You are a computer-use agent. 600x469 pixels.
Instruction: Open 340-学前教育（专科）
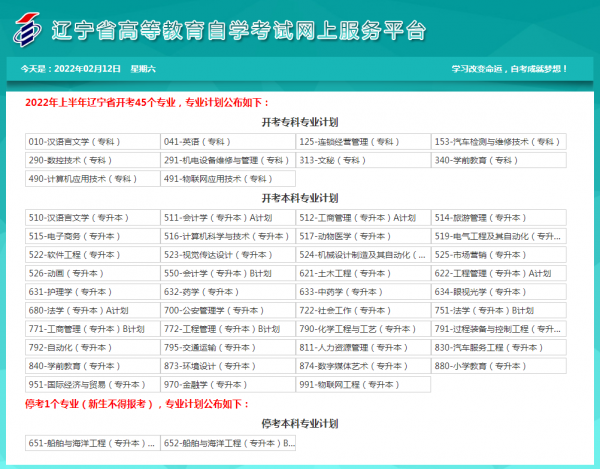click(499, 160)
